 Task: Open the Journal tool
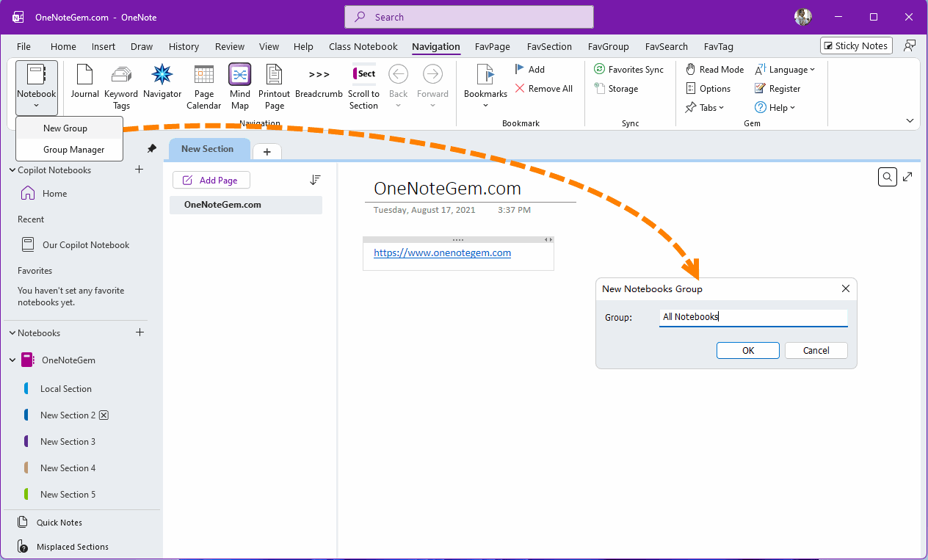coord(85,82)
